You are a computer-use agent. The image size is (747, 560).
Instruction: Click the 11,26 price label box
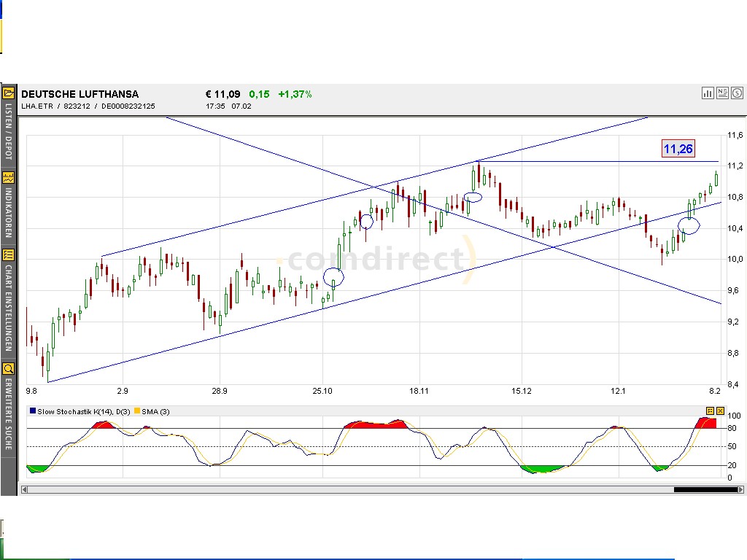(x=678, y=149)
